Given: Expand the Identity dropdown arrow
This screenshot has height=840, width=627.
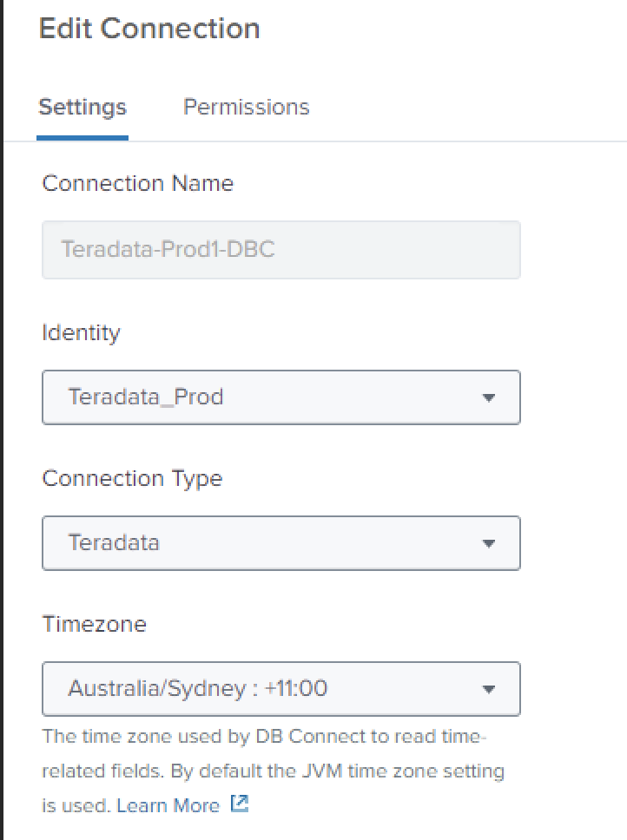Looking at the screenshot, I should pos(488,398).
